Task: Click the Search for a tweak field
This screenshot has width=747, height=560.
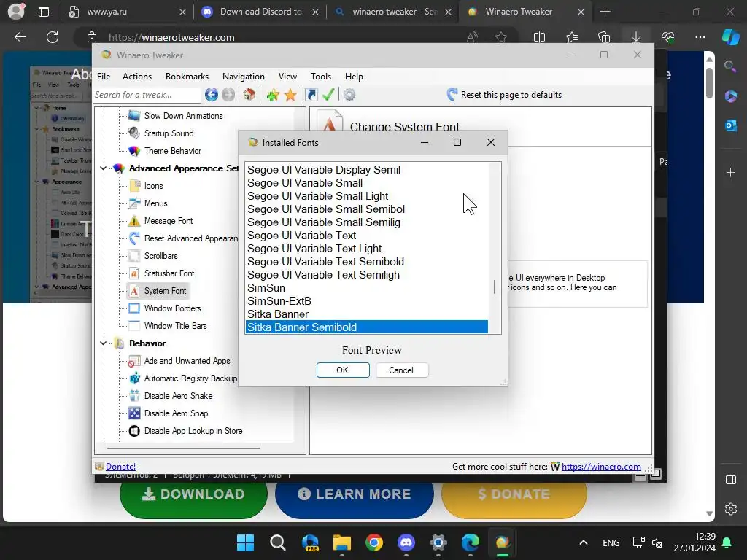Action: [x=147, y=95]
